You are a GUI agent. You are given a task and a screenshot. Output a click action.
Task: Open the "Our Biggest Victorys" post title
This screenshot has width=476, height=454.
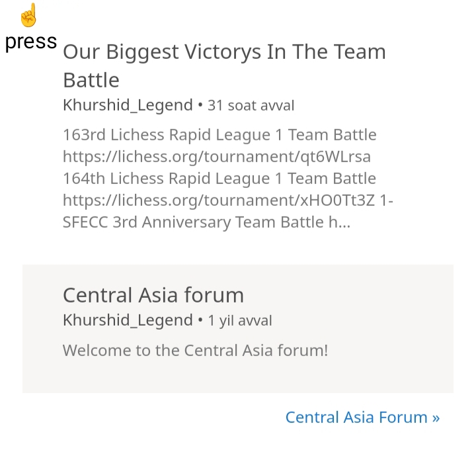[x=224, y=52]
